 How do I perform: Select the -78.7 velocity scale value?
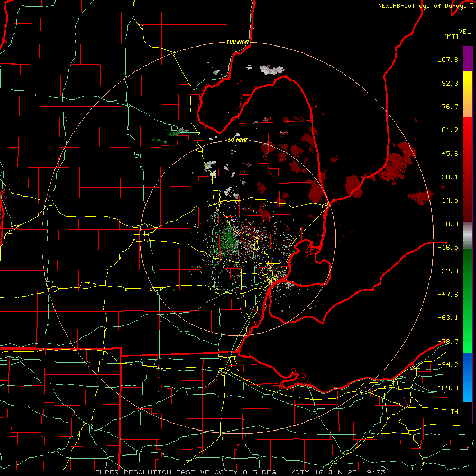448,342
